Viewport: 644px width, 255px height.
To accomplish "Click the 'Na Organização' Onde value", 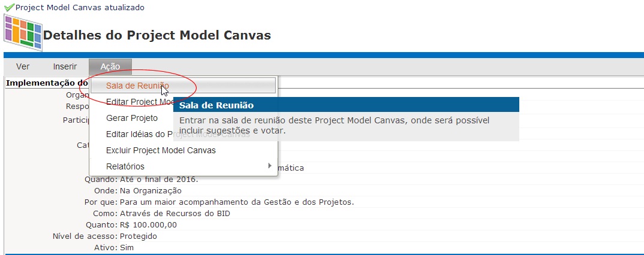I will [x=146, y=190].
